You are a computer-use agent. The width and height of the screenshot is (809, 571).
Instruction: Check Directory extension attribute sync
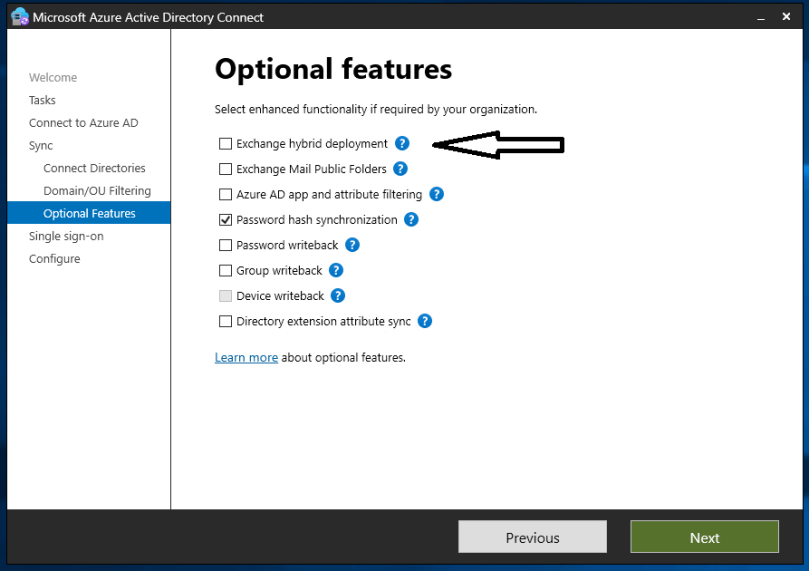(225, 321)
